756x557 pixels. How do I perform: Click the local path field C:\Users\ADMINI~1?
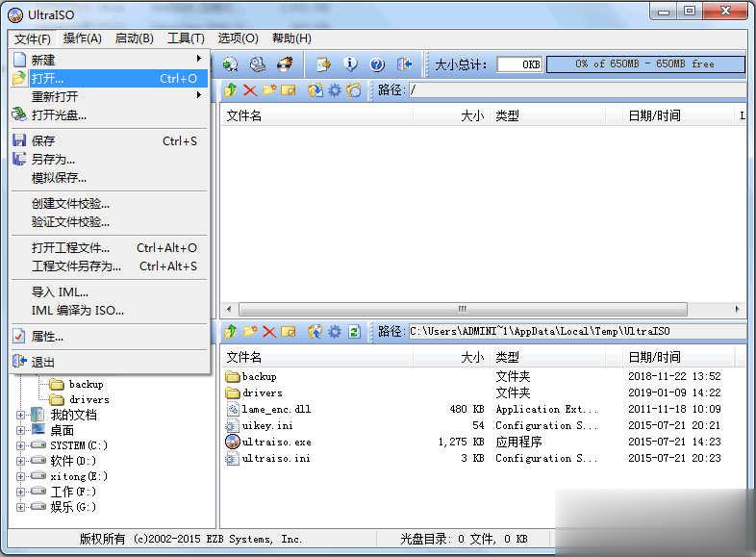pyautogui.click(x=577, y=331)
